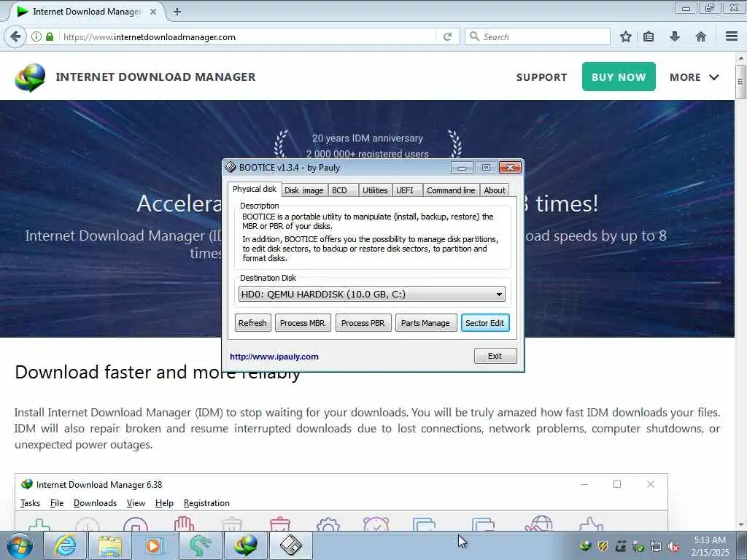This screenshot has height=560, width=747.
Task: Open the browser hamburger menu
Action: [732, 36]
